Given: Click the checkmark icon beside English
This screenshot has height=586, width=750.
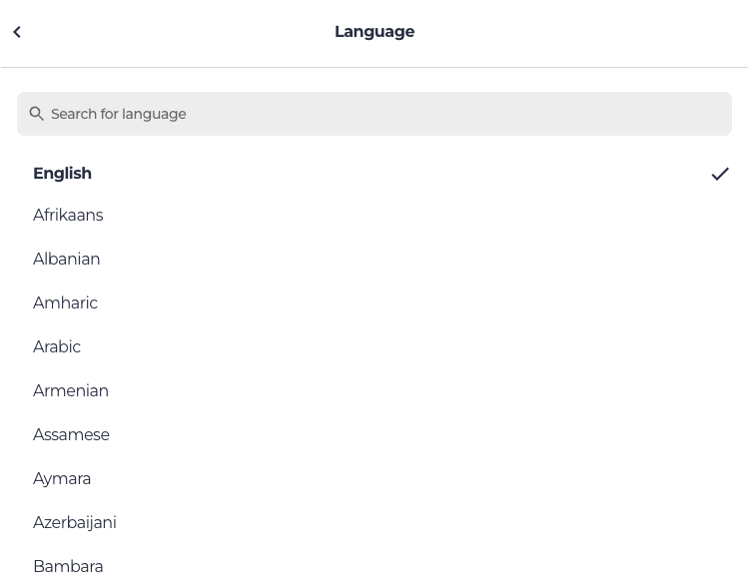Looking at the screenshot, I should 720,174.
